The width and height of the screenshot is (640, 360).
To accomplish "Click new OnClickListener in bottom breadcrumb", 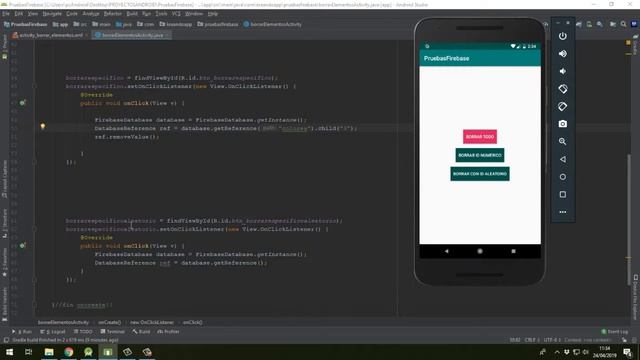I will 152,322.
